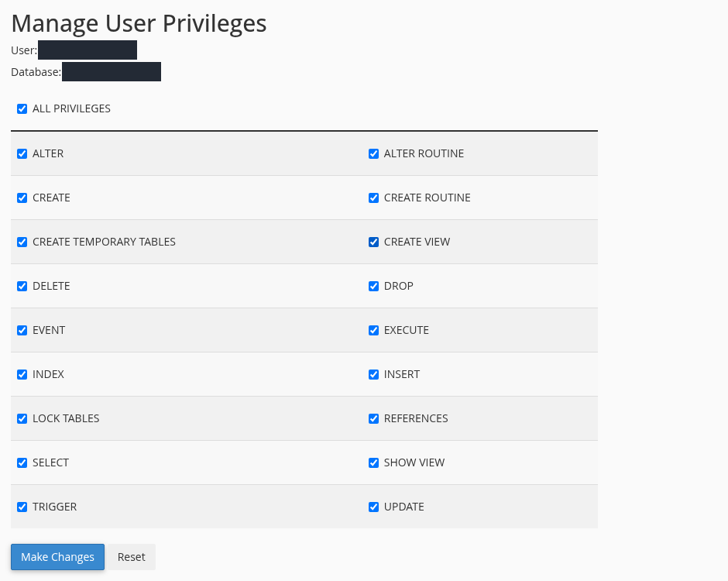Disable the DELETE privilege checkbox
The image size is (728, 581).
click(x=22, y=286)
